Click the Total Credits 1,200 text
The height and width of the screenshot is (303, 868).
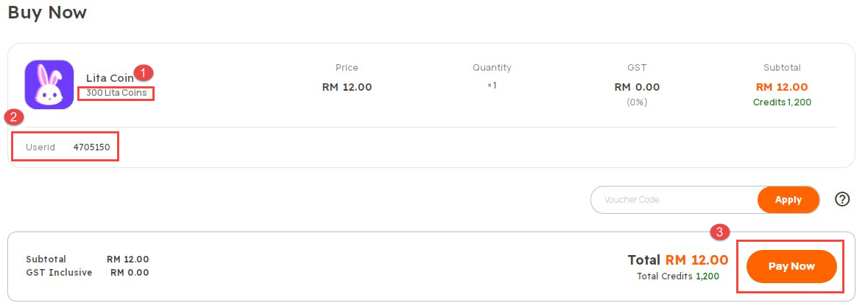678,276
